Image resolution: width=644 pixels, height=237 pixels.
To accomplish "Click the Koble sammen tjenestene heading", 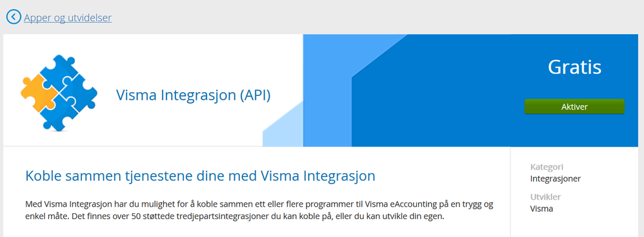I will click(x=200, y=176).
